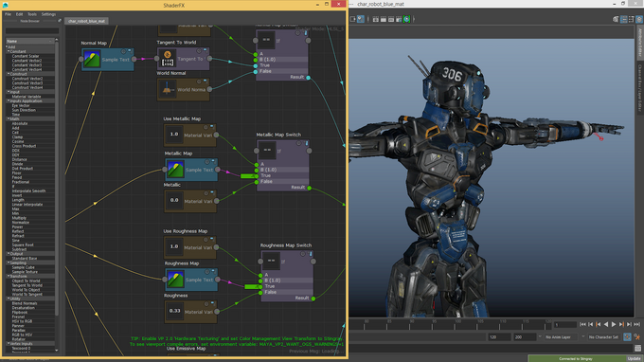Click Metallic Map texture thumbnail icon
The width and height of the screenshot is (644, 362).
[175, 170]
